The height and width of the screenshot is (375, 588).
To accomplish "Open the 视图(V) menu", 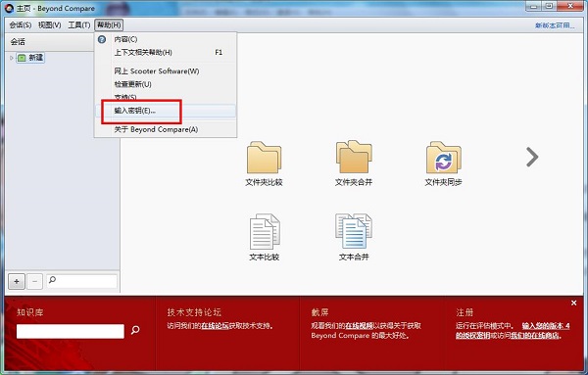I will pos(50,25).
